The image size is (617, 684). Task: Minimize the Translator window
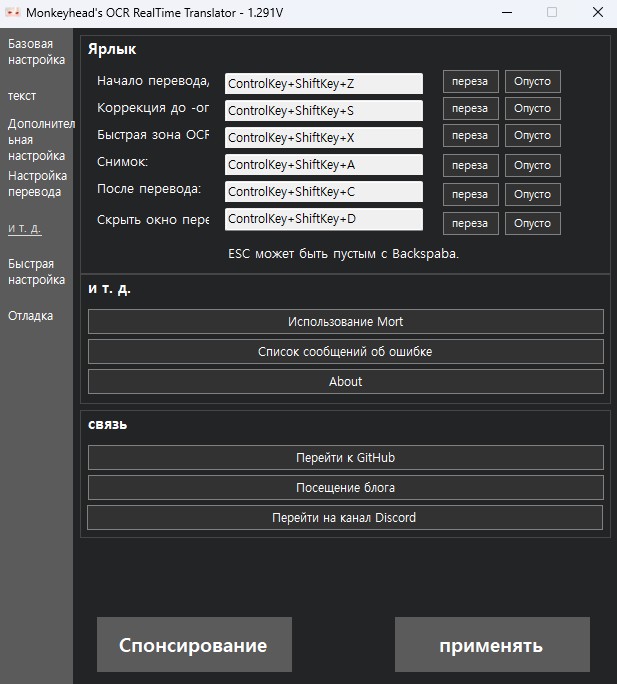click(507, 13)
